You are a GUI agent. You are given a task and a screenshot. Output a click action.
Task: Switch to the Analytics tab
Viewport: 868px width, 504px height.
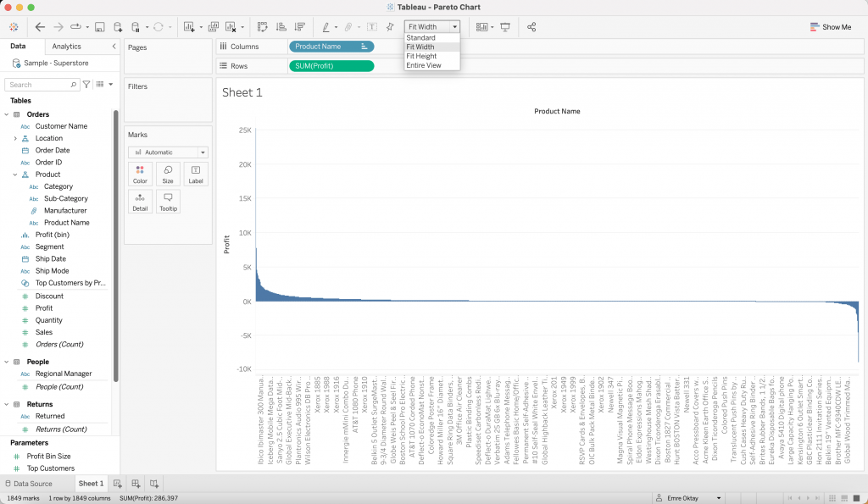click(x=66, y=47)
